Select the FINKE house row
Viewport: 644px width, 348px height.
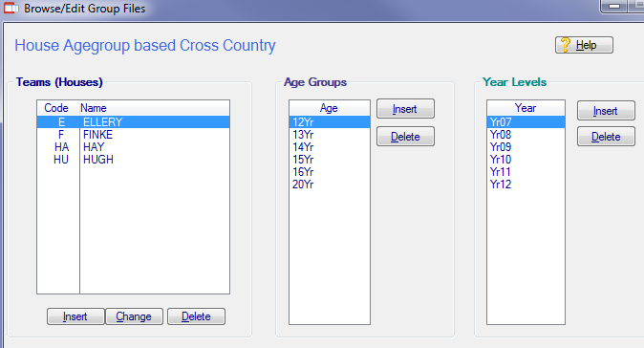coord(133,135)
